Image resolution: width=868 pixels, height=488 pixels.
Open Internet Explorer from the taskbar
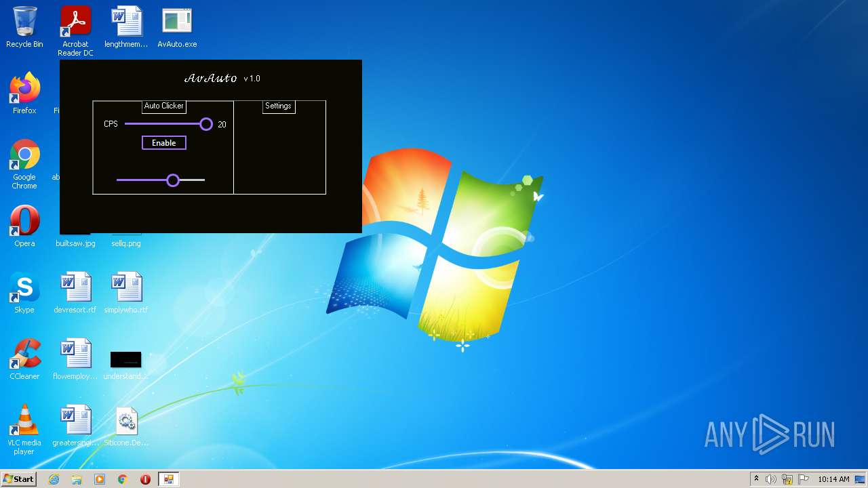(x=54, y=479)
